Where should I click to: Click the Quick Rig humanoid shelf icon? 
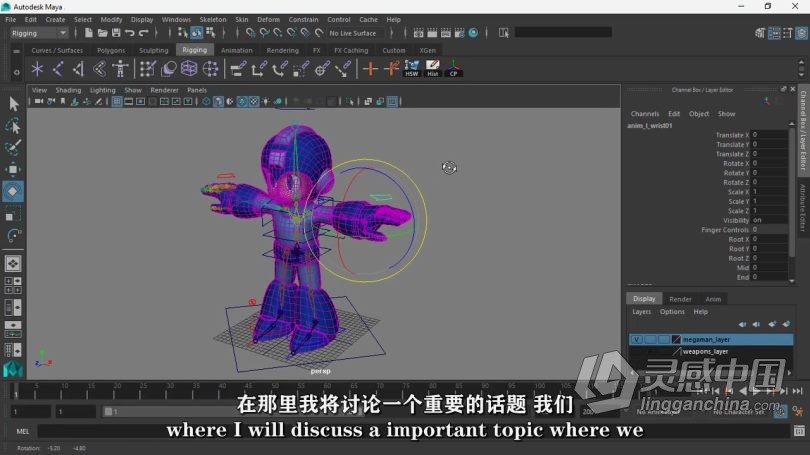(x=120, y=68)
